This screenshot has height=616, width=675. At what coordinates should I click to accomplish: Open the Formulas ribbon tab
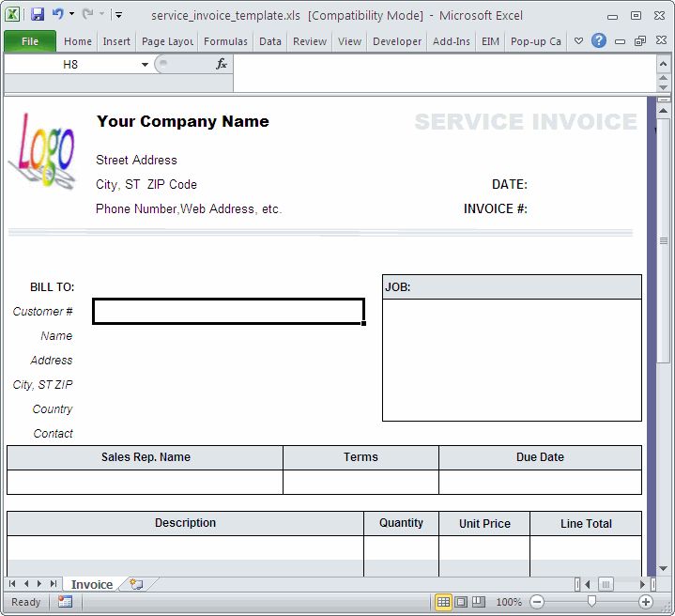(x=225, y=41)
